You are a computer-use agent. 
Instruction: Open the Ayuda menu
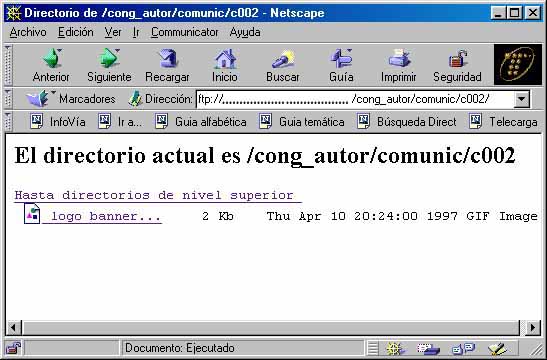[245, 32]
